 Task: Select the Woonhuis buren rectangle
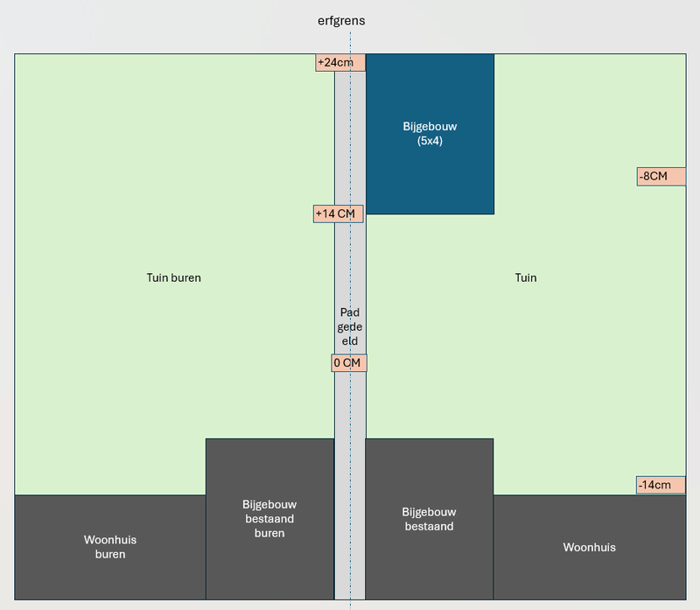click(110, 547)
